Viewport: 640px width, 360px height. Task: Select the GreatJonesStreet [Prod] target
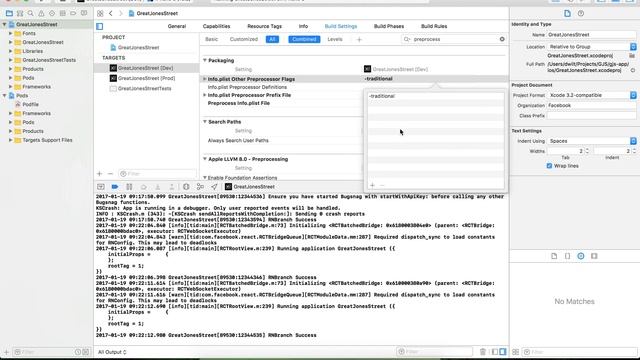tap(146, 78)
